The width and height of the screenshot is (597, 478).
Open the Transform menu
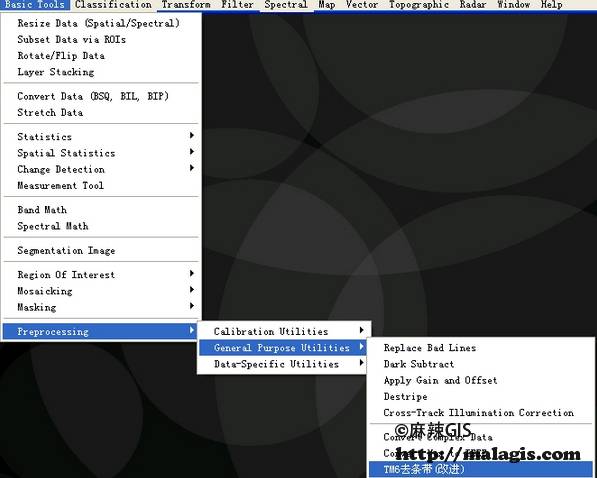[186, 5]
